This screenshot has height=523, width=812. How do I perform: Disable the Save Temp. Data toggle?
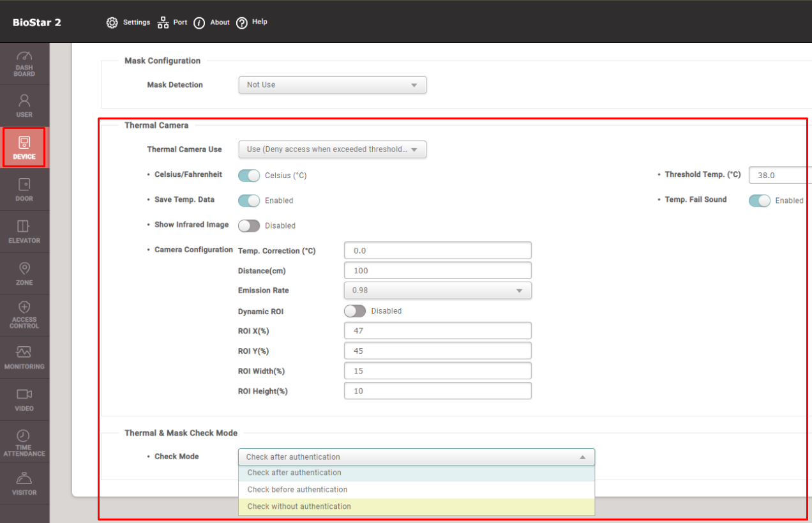pyautogui.click(x=249, y=201)
